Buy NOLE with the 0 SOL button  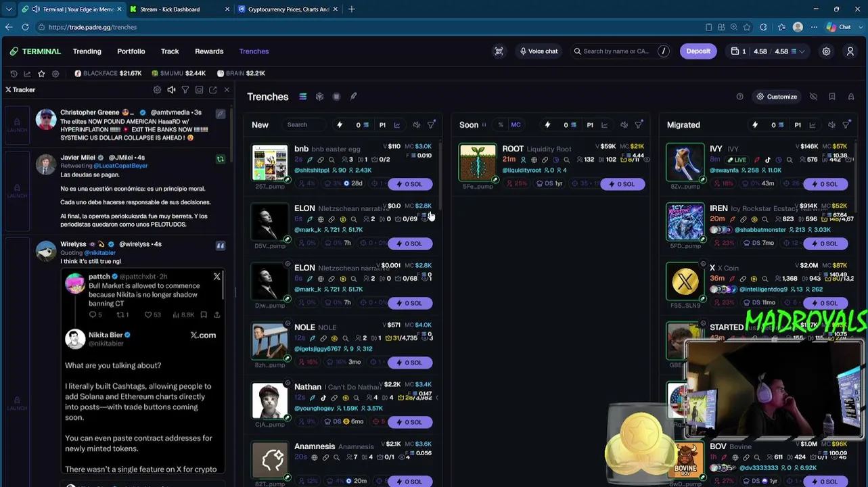point(410,363)
